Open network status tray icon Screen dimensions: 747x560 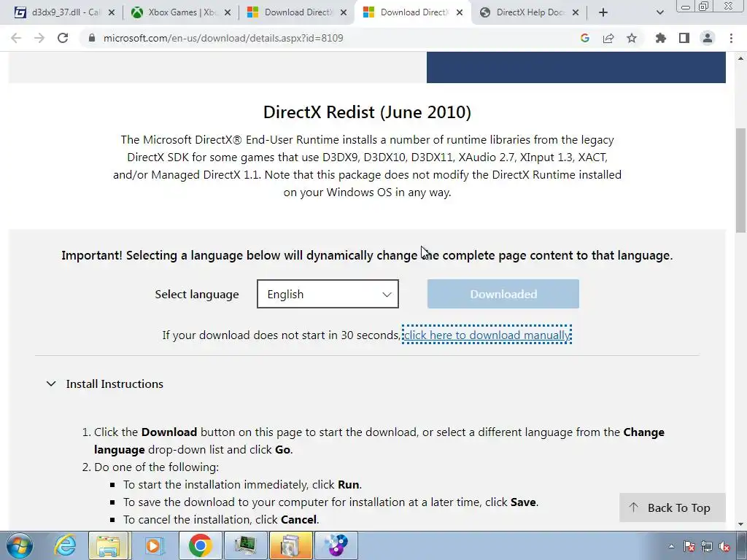706,546
